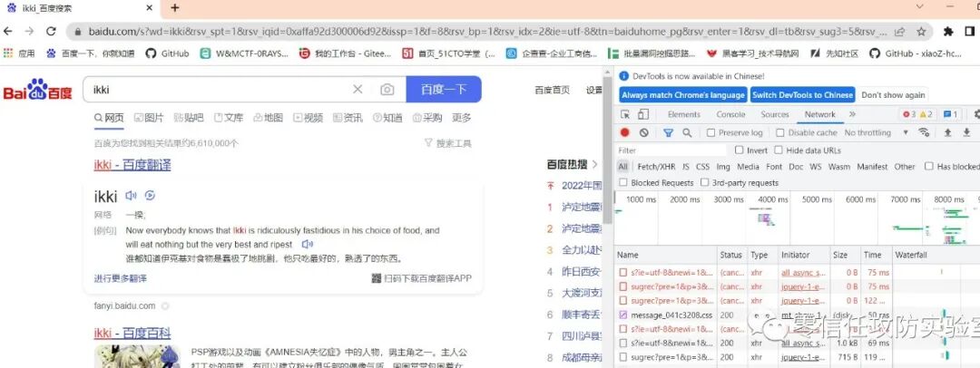Enable the Disable cache checkbox
The width and height of the screenshot is (980, 368).
[x=780, y=132]
